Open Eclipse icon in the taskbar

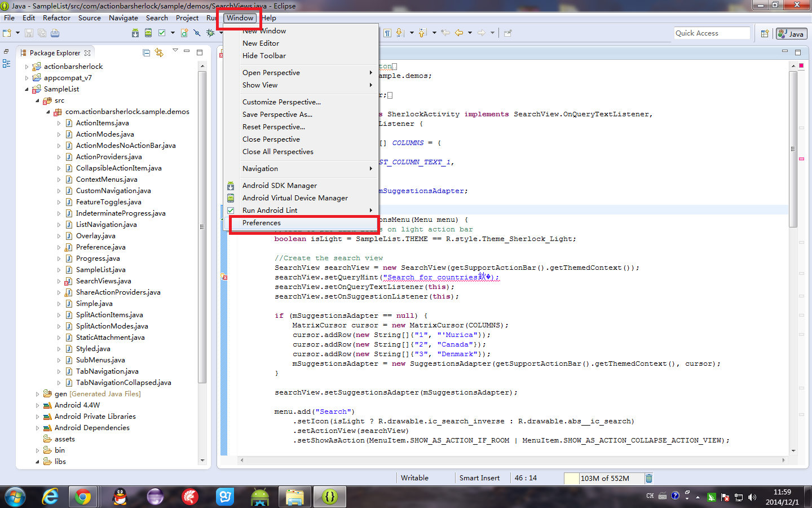155,497
